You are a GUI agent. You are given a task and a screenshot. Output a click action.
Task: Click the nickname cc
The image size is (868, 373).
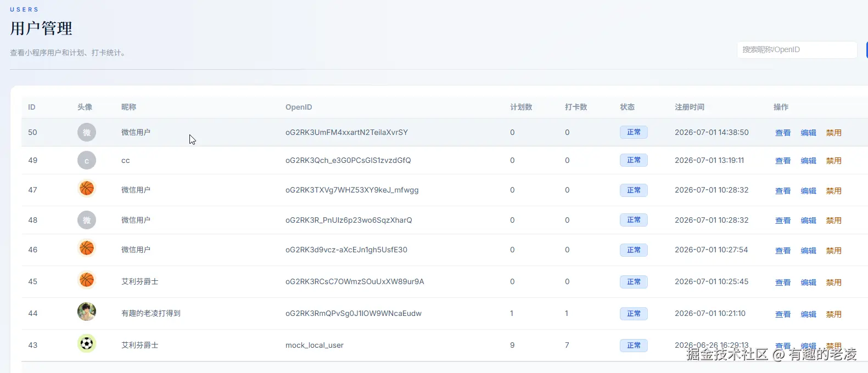coord(126,160)
